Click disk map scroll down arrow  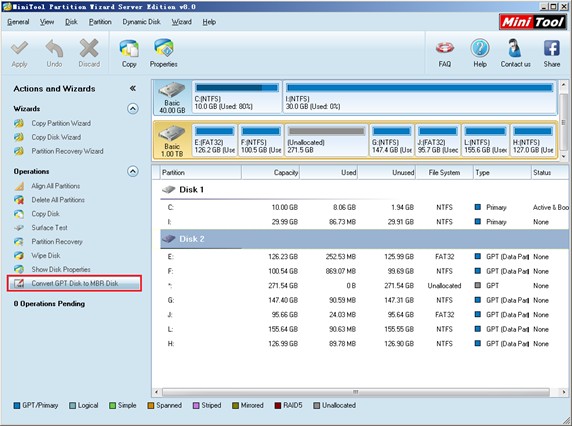pos(564,156)
